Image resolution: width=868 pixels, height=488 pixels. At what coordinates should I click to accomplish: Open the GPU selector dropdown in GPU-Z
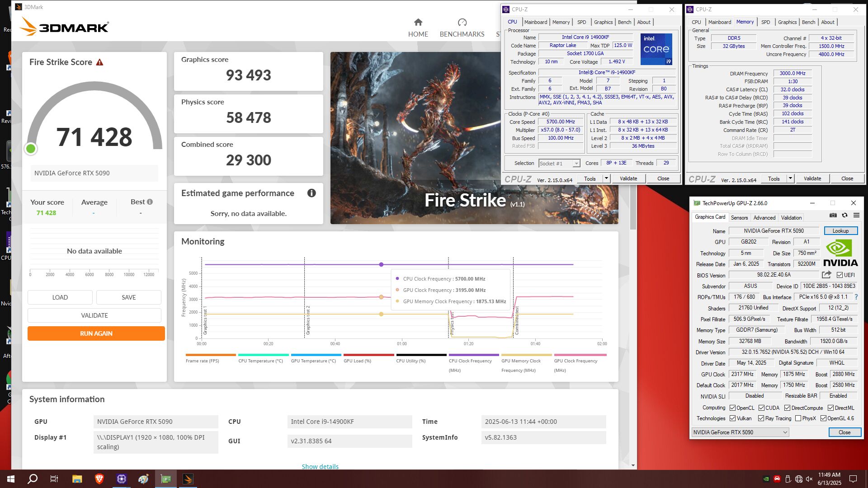tap(740, 432)
